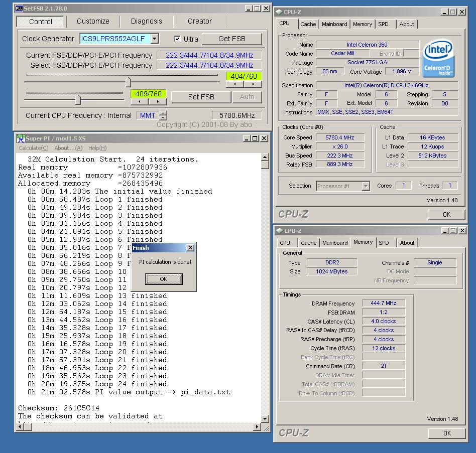Open the Calculate(C) menu in Super PI

coord(34,148)
